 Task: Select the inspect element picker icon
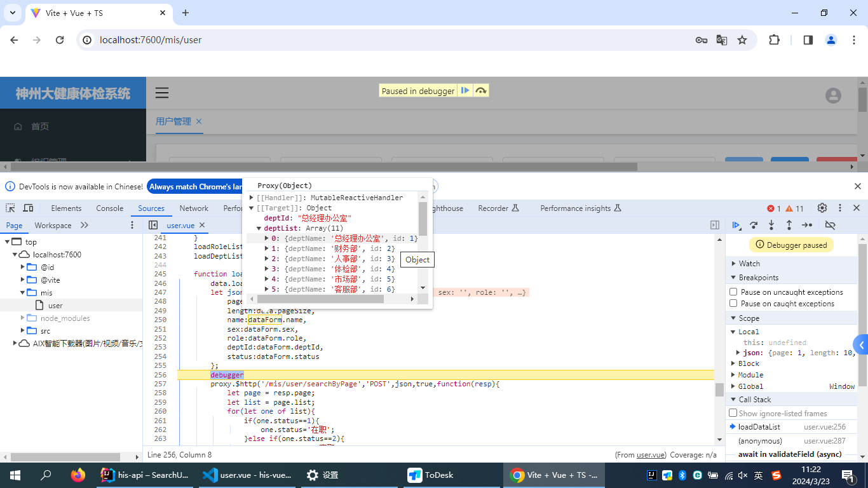(11, 208)
